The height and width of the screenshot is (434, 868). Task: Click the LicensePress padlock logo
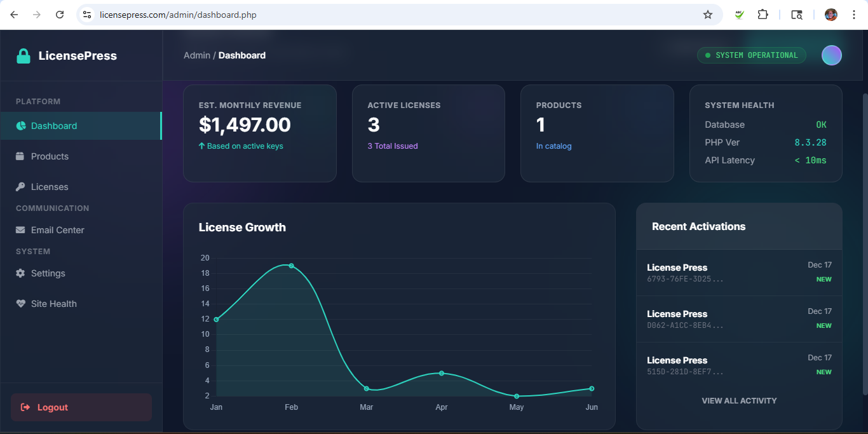tap(24, 55)
